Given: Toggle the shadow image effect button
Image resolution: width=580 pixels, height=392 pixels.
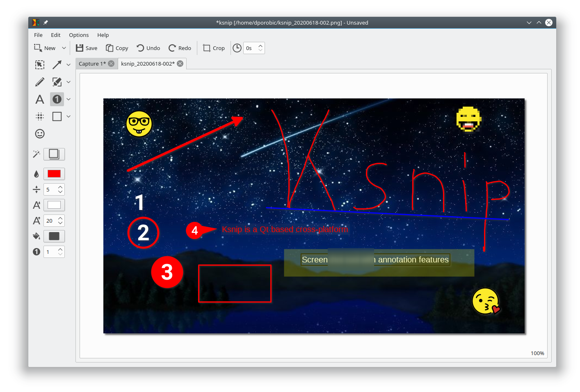Looking at the screenshot, I should tap(54, 154).
